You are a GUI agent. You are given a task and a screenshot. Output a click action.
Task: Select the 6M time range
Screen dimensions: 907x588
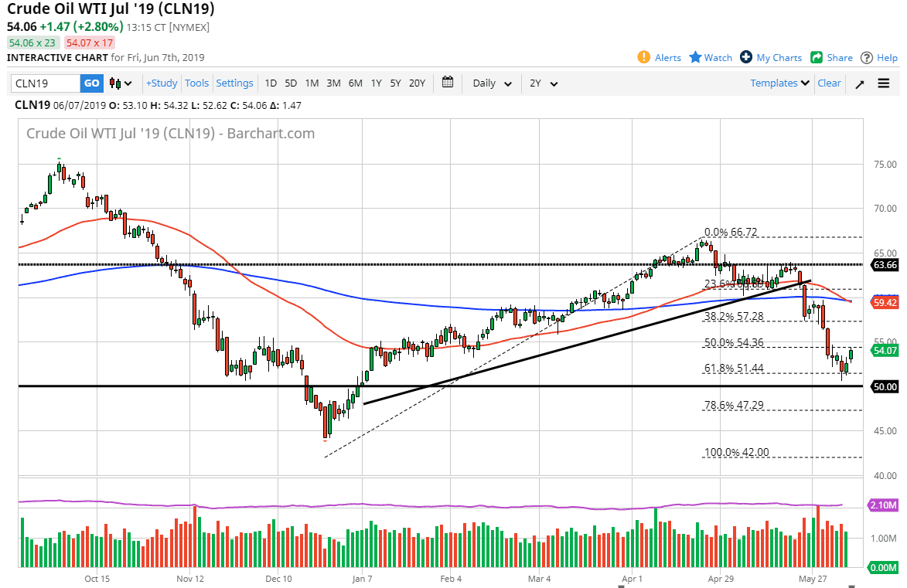tap(355, 83)
